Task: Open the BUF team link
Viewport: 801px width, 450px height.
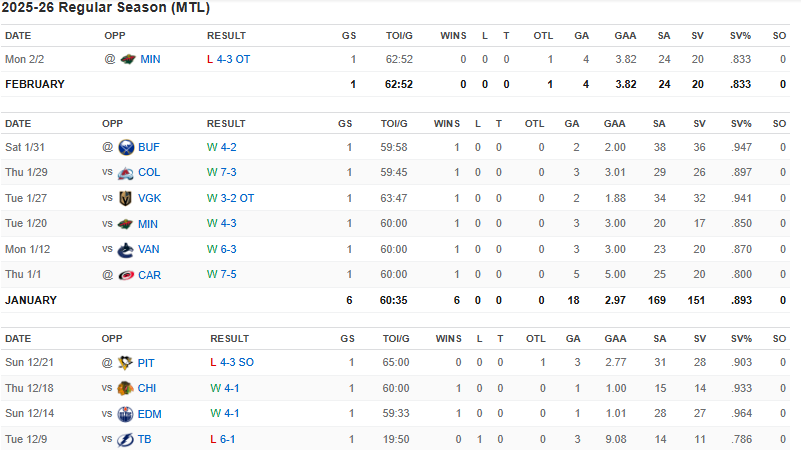Action: [x=149, y=147]
